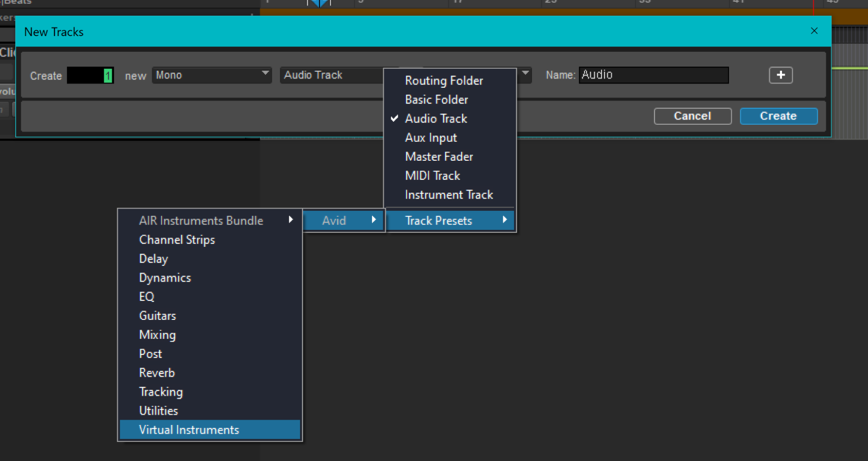Image resolution: width=868 pixels, height=461 pixels.
Task: Choose the Channel Strips preset category
Action: pyautogui.click(x=177, y=239)
